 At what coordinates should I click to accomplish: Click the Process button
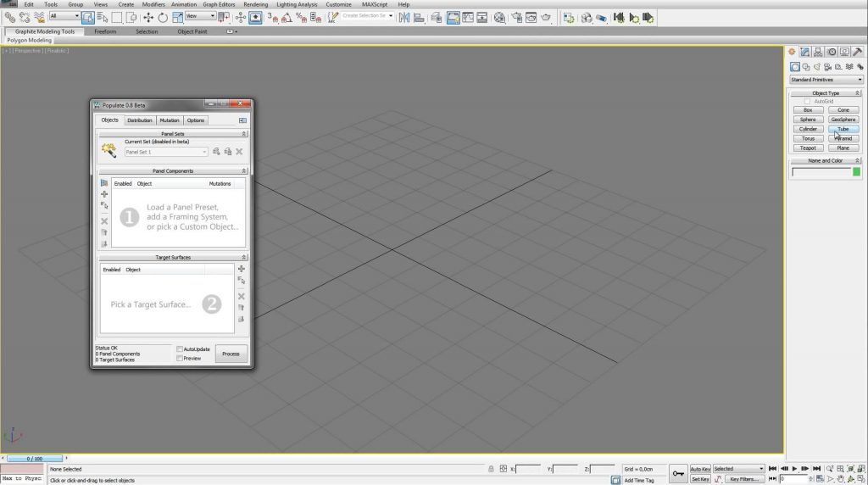(x=231, y=354)
